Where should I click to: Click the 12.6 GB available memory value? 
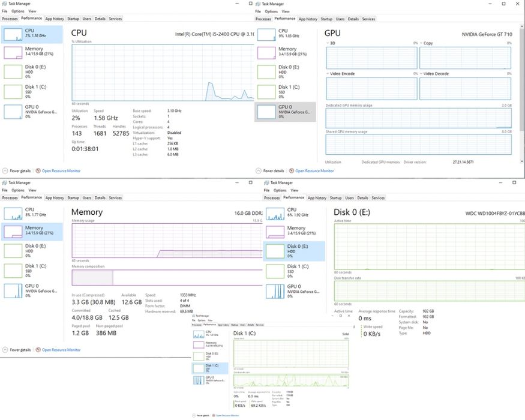coord(131,302)
